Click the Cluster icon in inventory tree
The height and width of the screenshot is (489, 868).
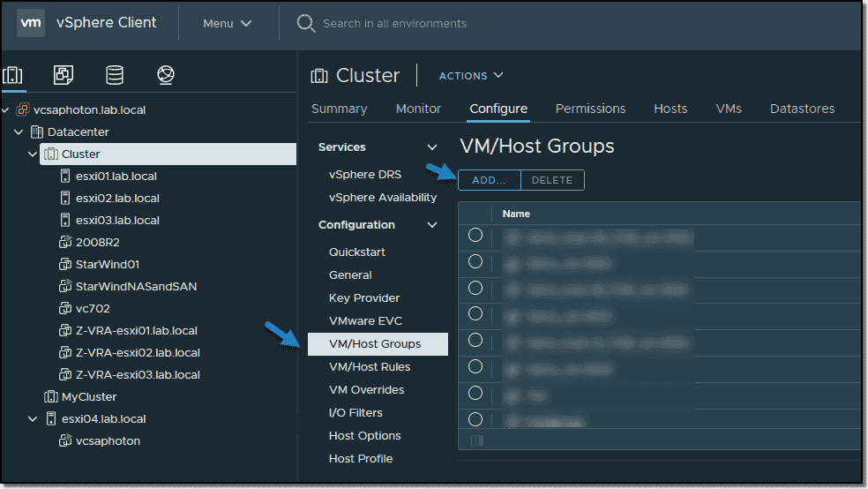pyautogui.click(x=51, y=154)
